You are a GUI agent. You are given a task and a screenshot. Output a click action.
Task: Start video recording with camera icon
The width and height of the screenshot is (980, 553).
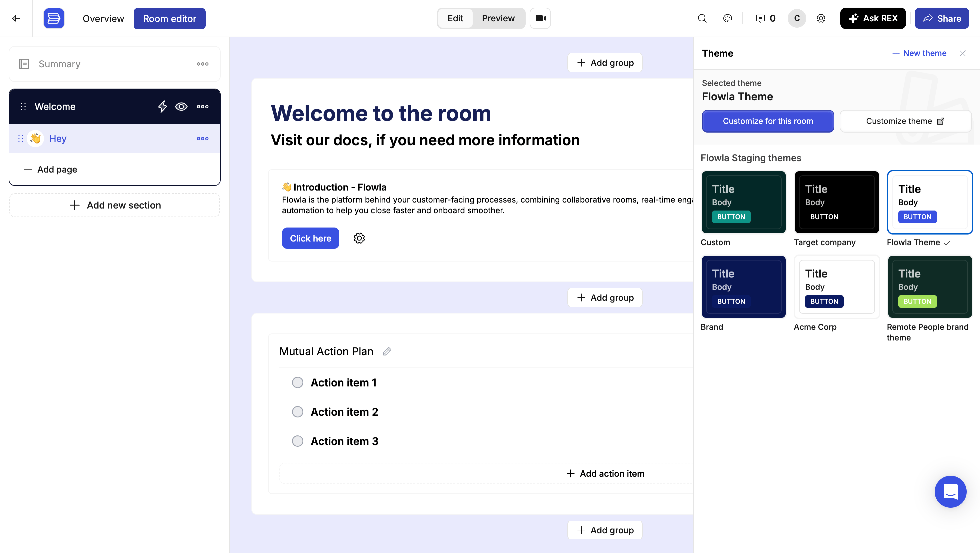pos(540,18)
